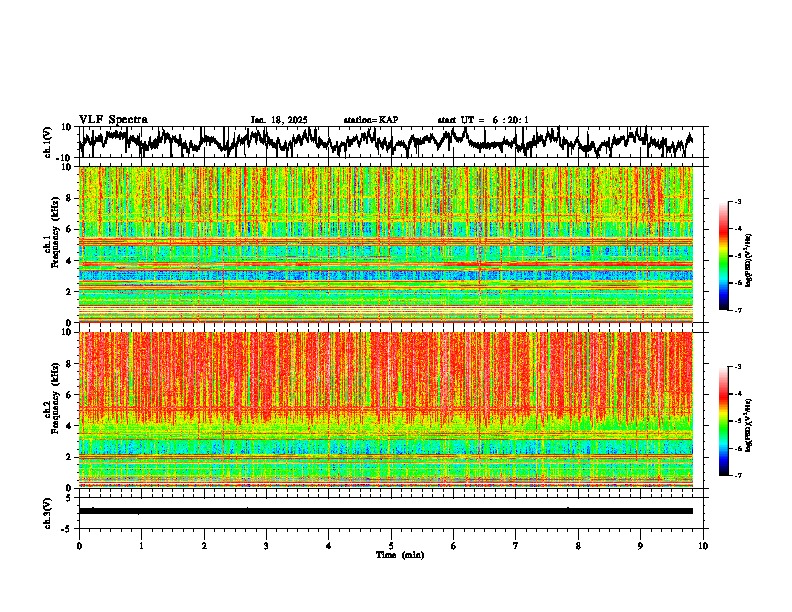This screenshot has width=792, height=612.
Task: Click the ch.2 spectrogram color scale bar
Action: click(724, 421)
